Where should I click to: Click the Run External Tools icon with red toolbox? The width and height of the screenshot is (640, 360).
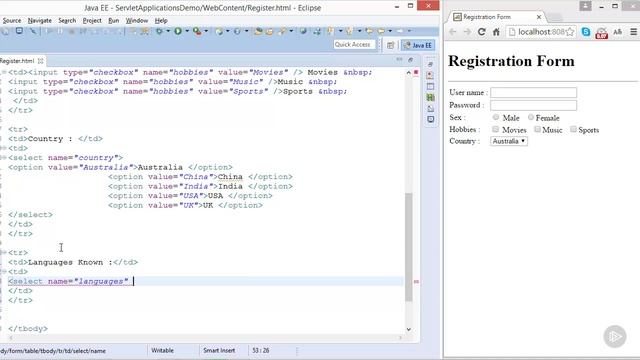[197, 31]
